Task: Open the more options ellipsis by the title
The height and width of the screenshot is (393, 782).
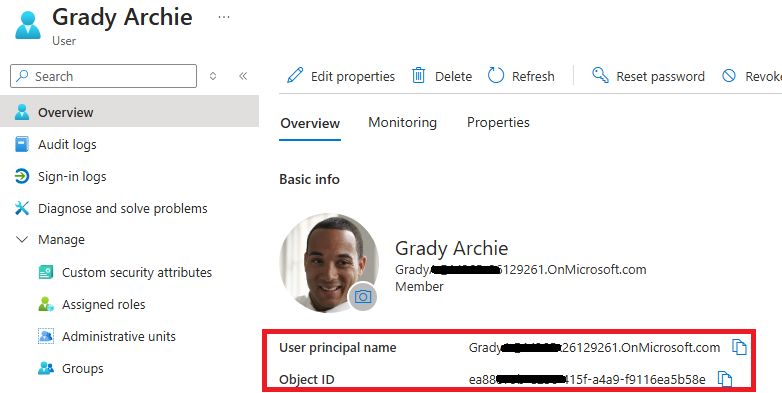Action: pos(224,17)
